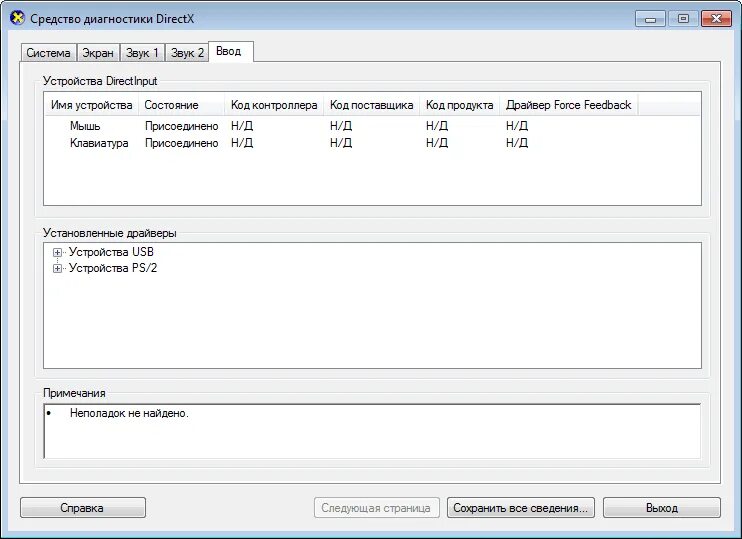
Task: Click the Имя устройства column header
Action: (91, 105)
